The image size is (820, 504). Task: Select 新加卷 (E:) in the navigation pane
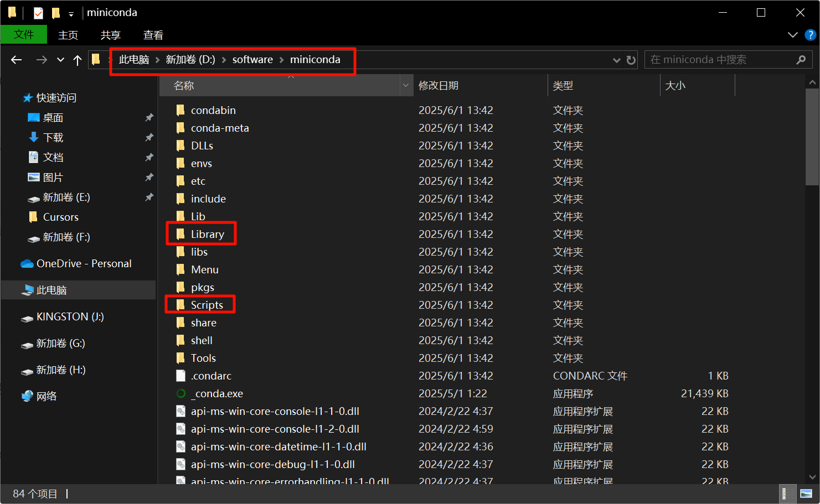(x=66, y=198)
